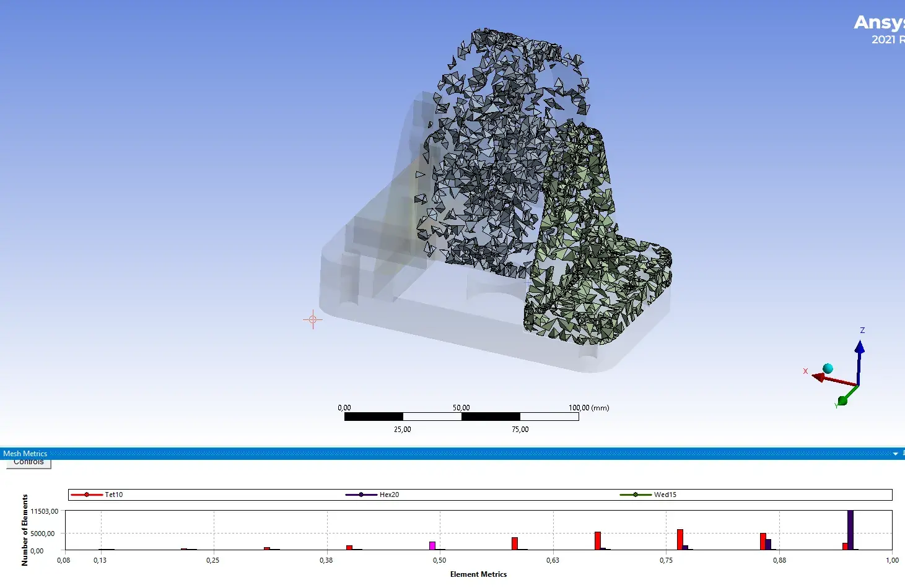Image resolution: width=905 pixels, height=588 pixels.
Task: Click the red crosshair marker in viewport
Action: (x=313, y=319)
